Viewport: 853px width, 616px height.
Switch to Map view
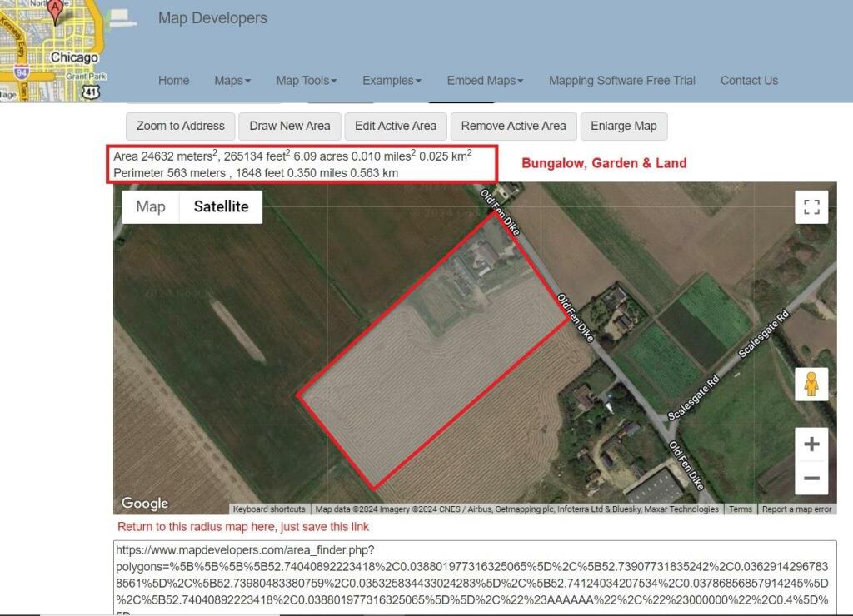tap(151, 206)
